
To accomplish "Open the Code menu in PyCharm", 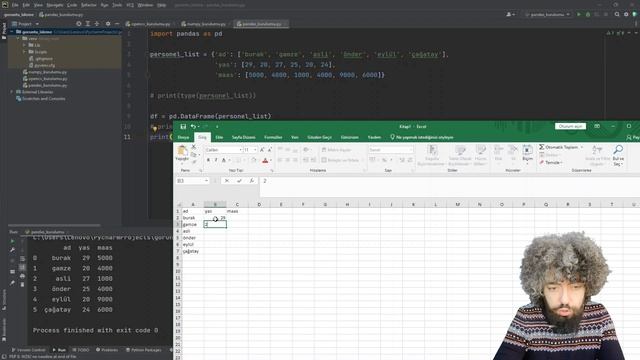I will click(72, 5).
